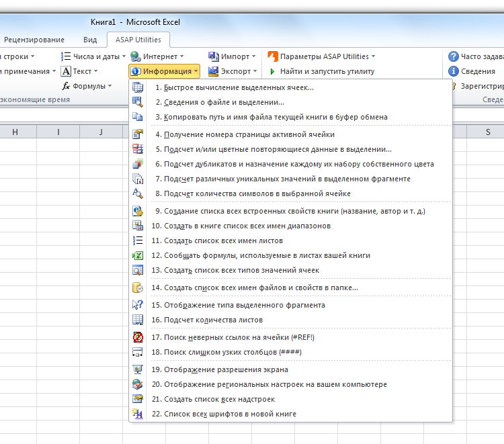
Task: Expand the 'Экспорт' dropdown
Action: [x=233, y=71]
